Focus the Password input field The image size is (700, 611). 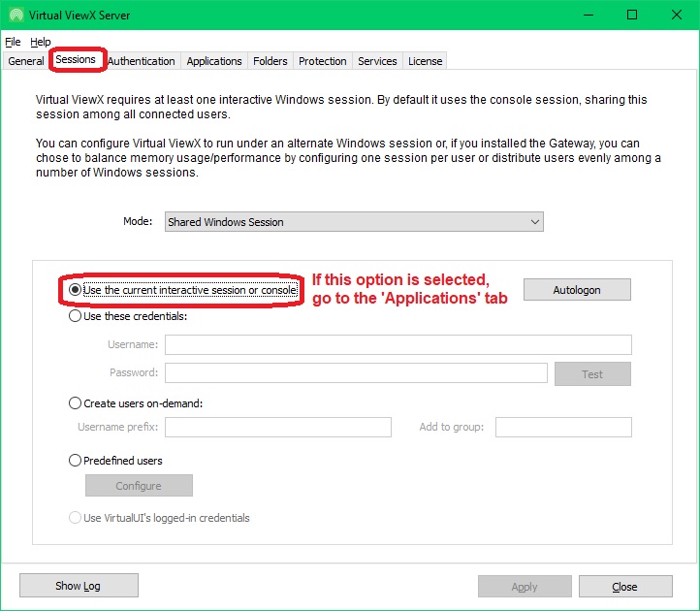pos(356,373)
